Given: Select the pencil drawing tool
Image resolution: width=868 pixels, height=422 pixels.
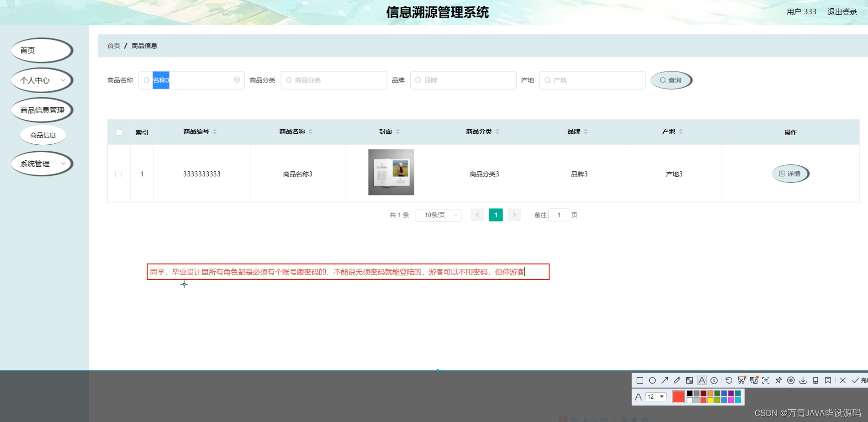Looking at the screenshot, I should tap(677, 380).
